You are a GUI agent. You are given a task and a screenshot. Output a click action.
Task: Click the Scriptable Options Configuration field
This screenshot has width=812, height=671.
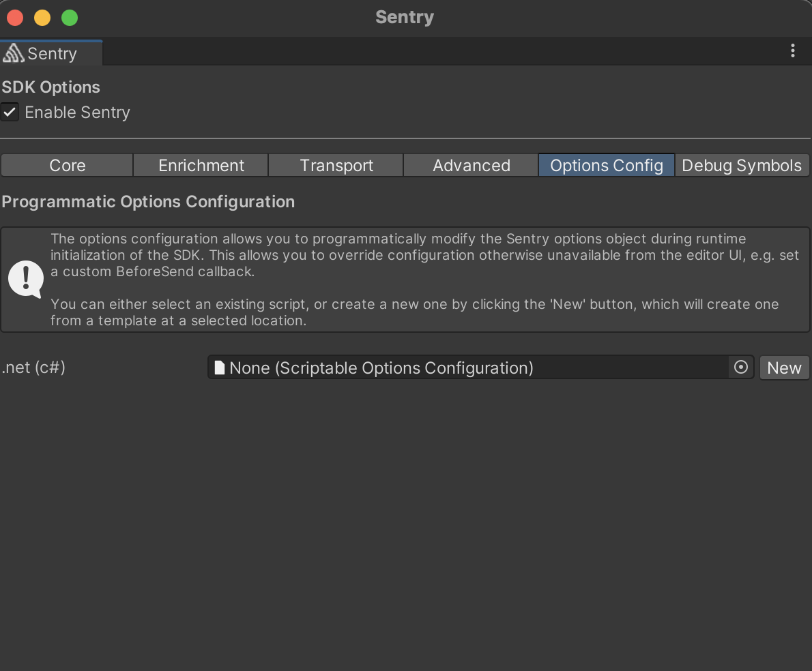[x=480, y=368]
